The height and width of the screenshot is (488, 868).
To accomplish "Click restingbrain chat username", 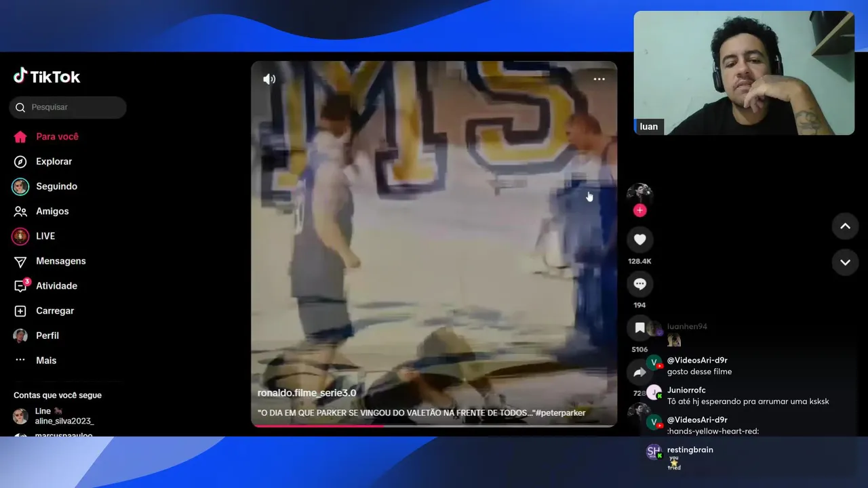I will tap(690, 449).
